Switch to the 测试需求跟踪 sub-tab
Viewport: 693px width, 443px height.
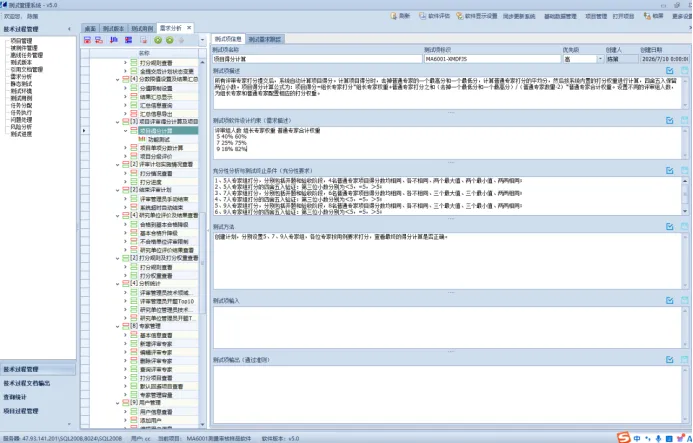(265, 39)
